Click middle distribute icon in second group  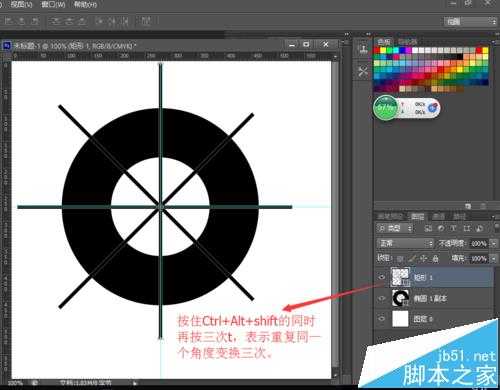(x=69, y=21)
